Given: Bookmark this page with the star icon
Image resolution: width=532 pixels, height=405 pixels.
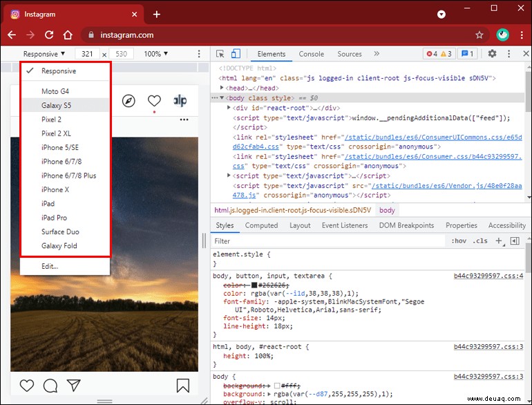Looking at the screenshot, I should 479,35.
